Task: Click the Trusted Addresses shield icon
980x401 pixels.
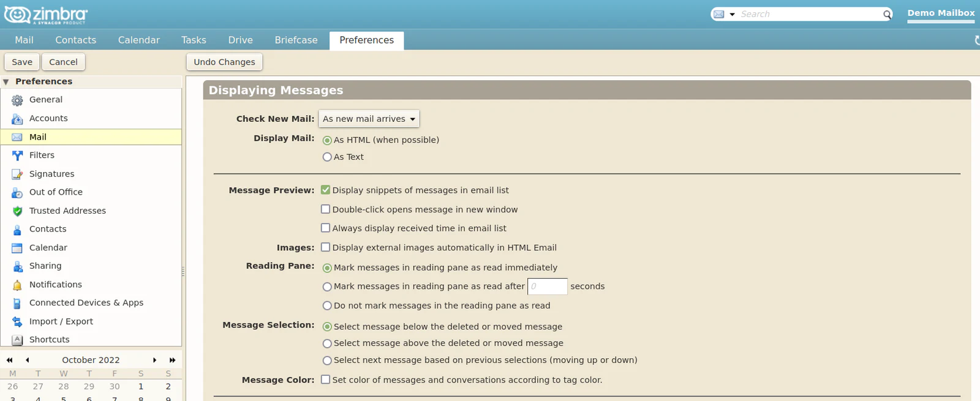Action: point(17,211)
